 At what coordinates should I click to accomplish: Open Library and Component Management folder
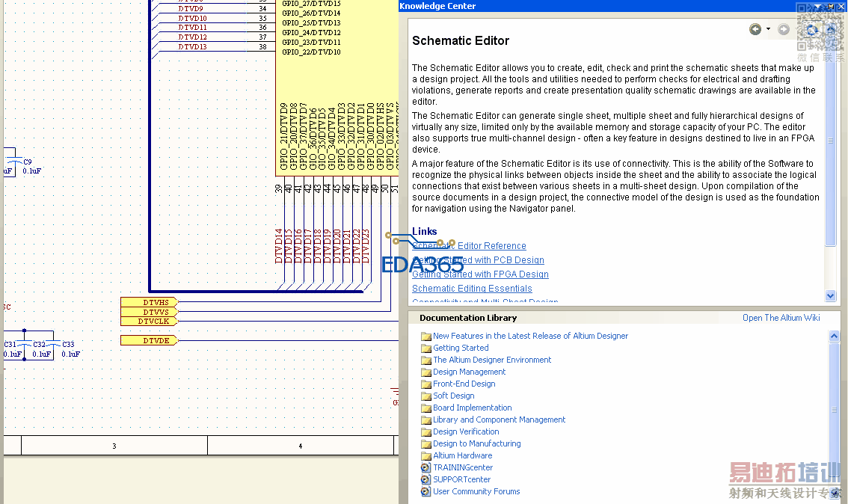pyautogui.click(x=500, y=420)
